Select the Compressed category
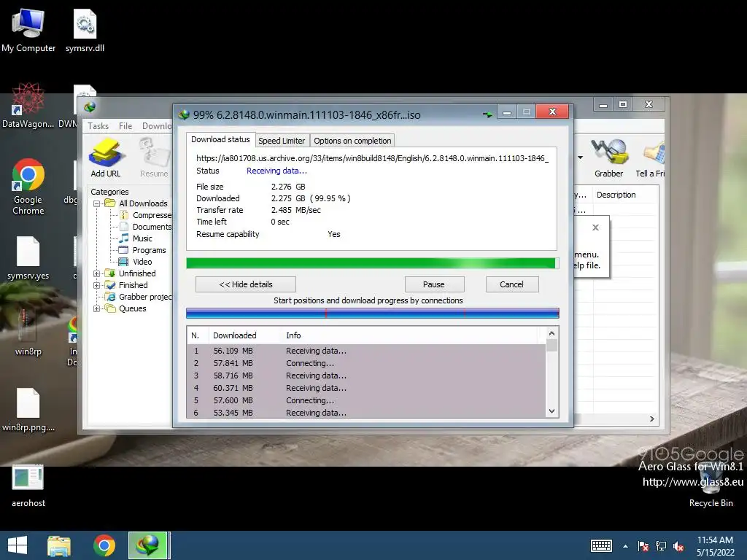The height and width of the screenshot is (560, 747). pyautogui.click(x=146, y=215)
